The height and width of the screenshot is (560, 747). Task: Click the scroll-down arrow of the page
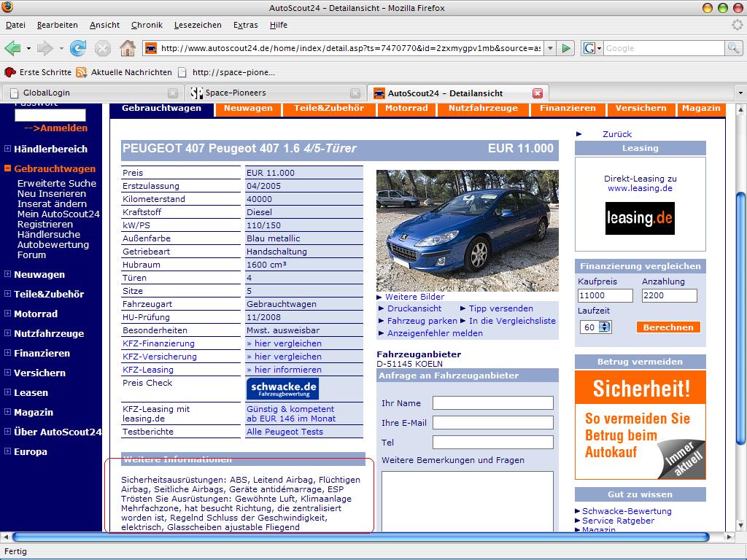coord(741,525)
